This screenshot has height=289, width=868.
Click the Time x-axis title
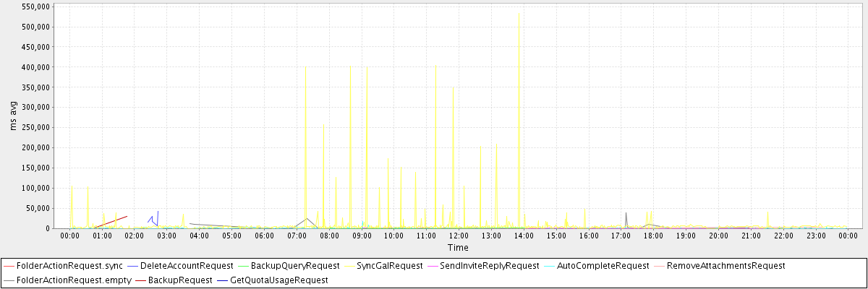point(457,248)
